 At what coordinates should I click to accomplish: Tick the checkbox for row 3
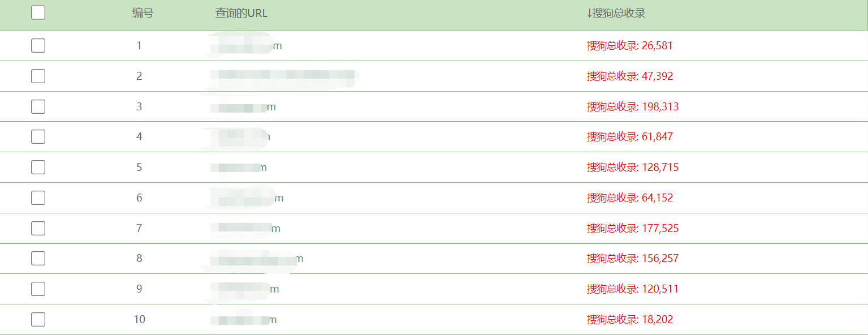coord(38,106)
